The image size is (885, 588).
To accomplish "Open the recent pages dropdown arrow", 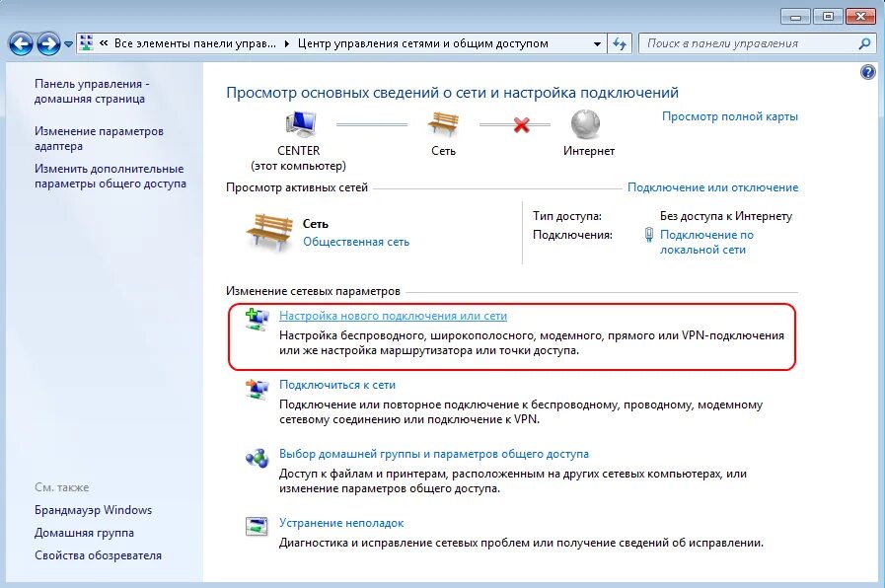I will click(x=68, y=44).
